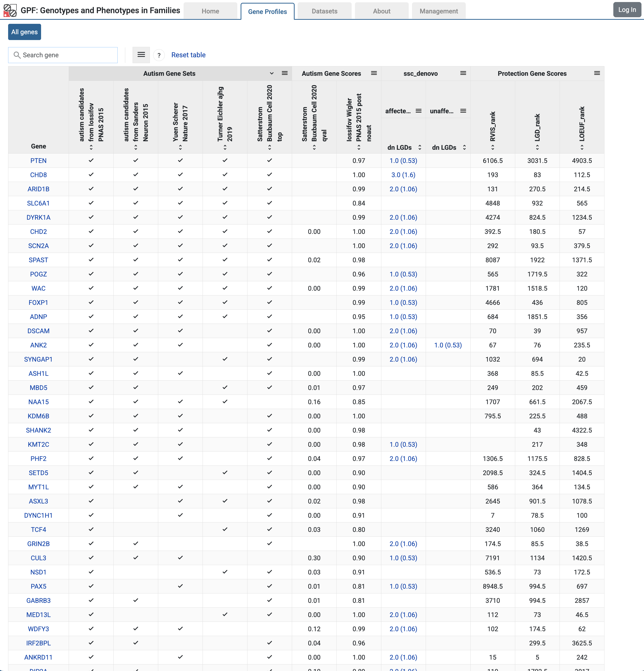
Task: Toggle sort order on the dn LGDs column
Action: (x=420, y=147)
